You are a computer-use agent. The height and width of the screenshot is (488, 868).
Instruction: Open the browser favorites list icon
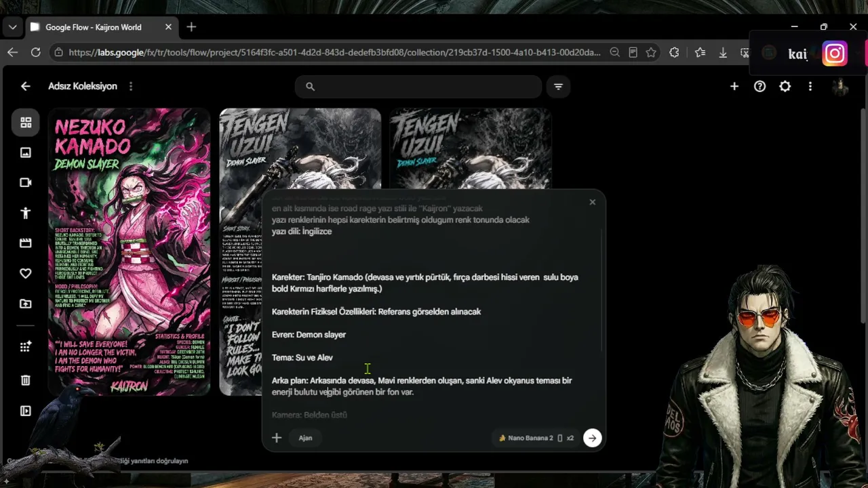pos(700,52)
